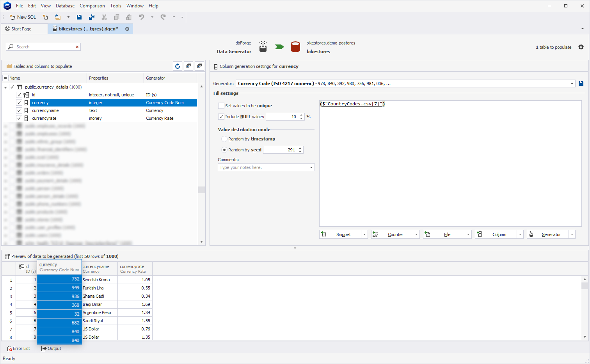The width and height of the screenshot is (590, 364).
Task: Click the search tables input field
Action: (x=44, y=47)
